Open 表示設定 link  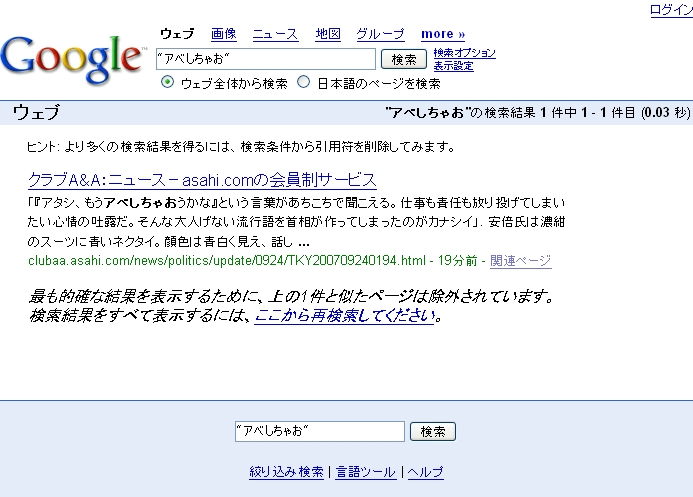coord(453,66)
